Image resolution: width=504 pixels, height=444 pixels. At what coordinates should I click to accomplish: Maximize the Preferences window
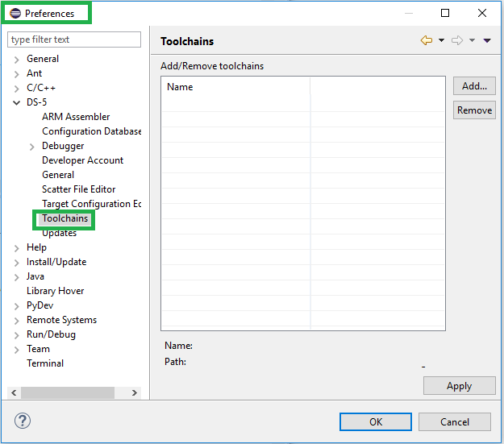(445, 13)
